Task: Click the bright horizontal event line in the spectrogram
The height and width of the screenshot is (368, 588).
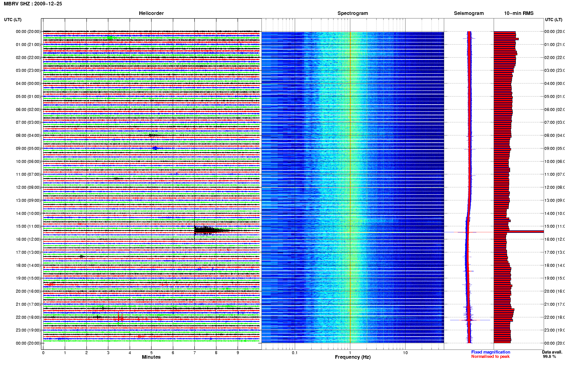Action: [353, 233]
